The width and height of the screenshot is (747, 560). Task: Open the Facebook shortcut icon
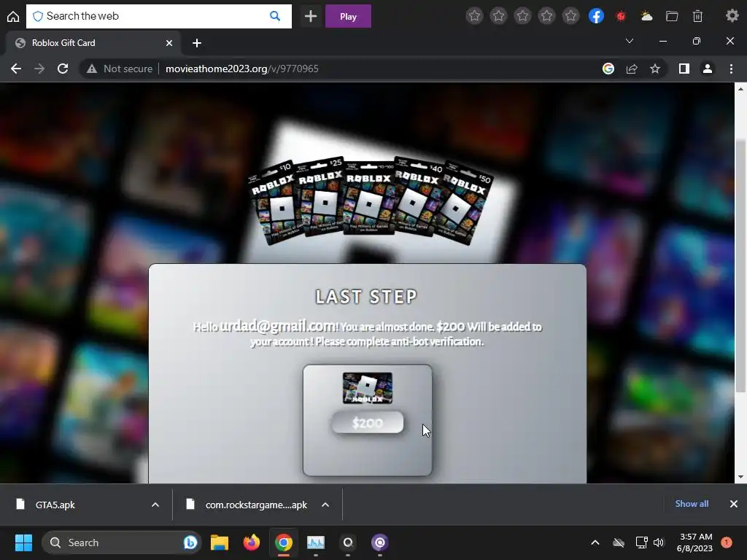(596, 16)
